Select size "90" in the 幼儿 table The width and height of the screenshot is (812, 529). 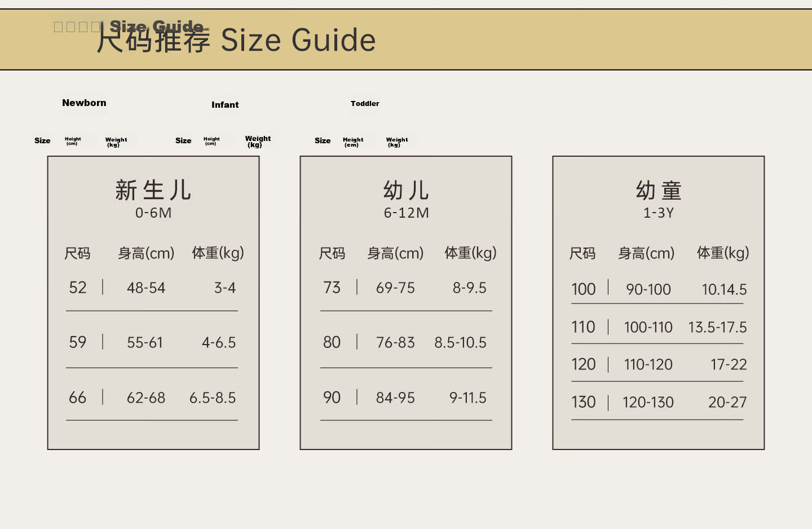(x=332, y=398)
